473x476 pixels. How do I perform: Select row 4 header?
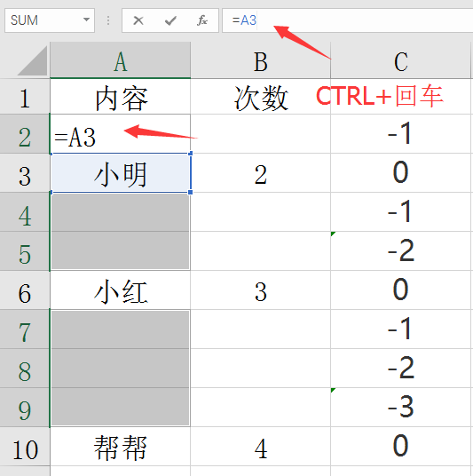25,212
